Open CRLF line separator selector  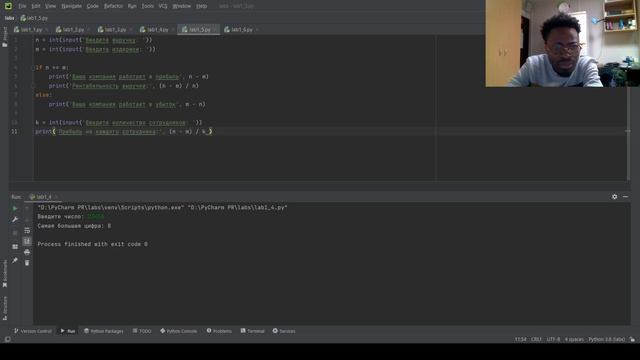(x=536, y=339)
